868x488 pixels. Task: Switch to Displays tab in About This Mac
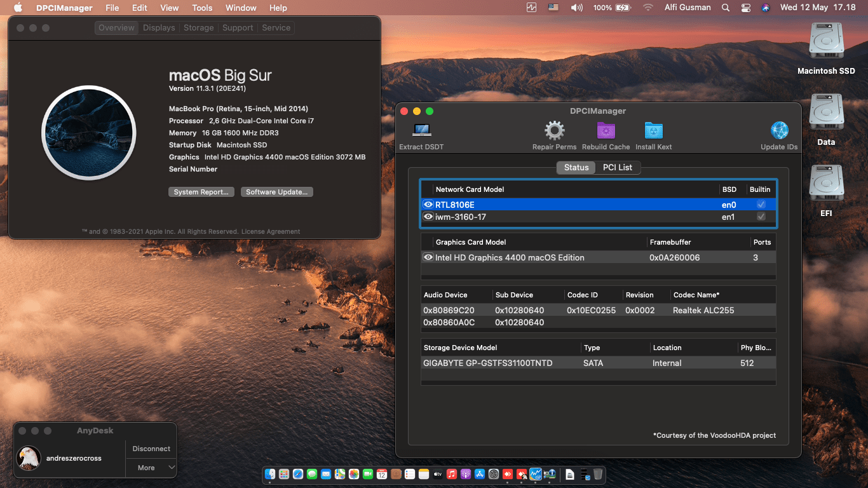pos(159,28)
